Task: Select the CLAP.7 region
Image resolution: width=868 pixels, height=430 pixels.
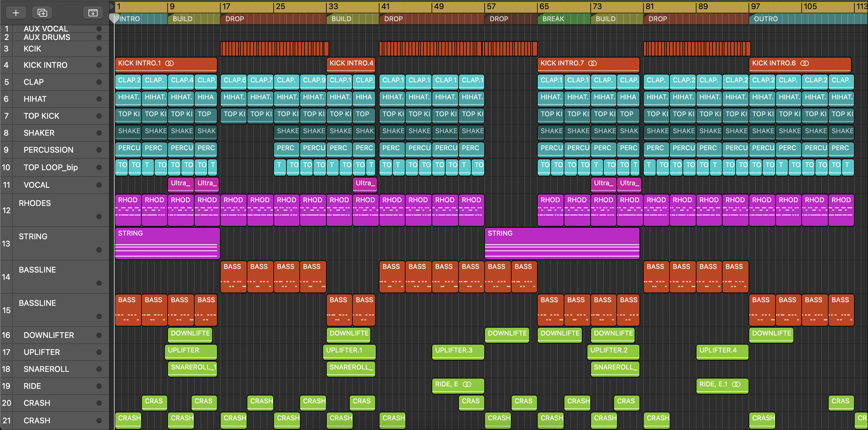Action: 260,82
